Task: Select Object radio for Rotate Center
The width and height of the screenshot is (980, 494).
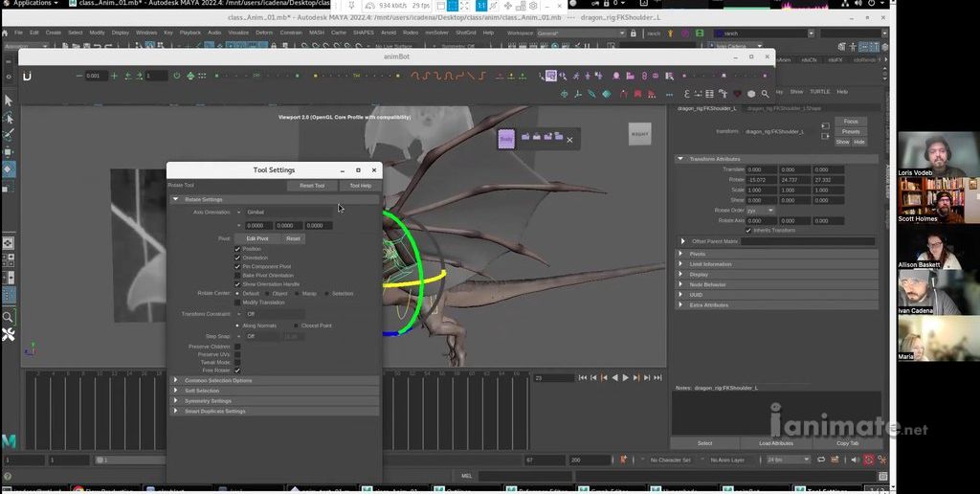Action: [268, 293]
